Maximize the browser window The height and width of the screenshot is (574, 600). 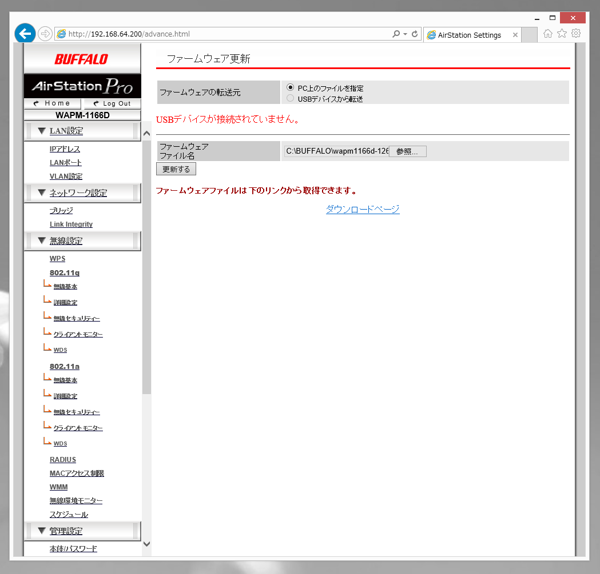tap(552, 18)
